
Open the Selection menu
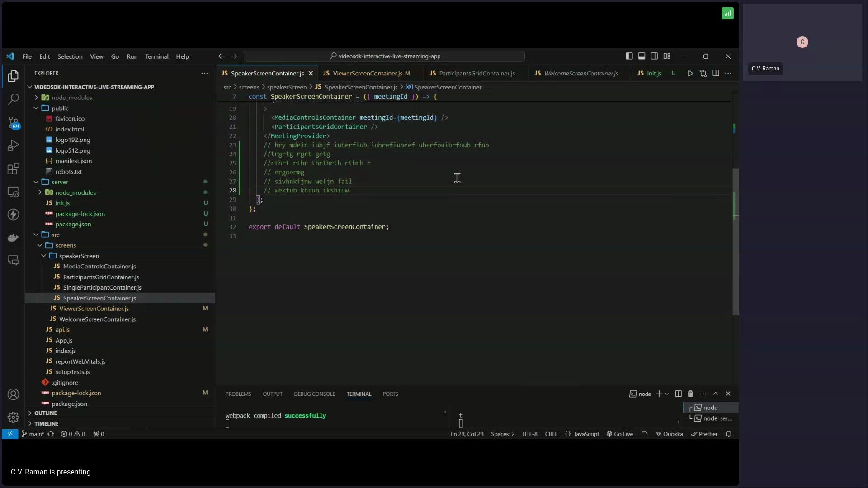pos(70,56)
